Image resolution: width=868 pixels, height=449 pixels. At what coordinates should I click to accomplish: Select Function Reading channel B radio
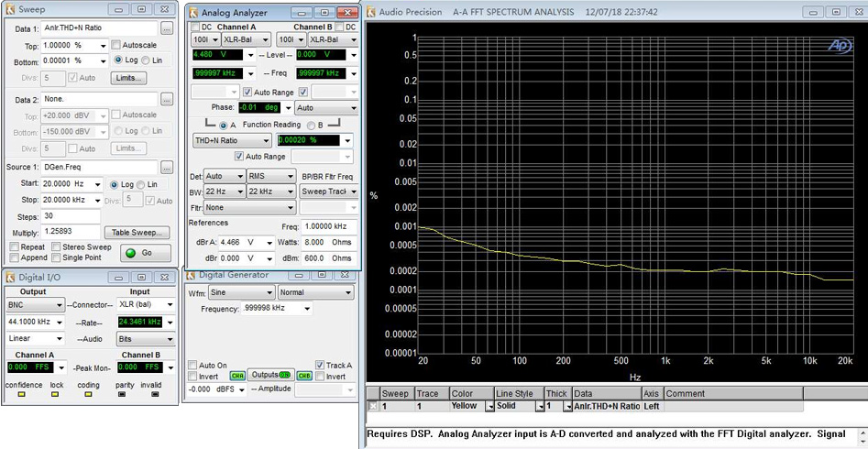tap(311, 126)
